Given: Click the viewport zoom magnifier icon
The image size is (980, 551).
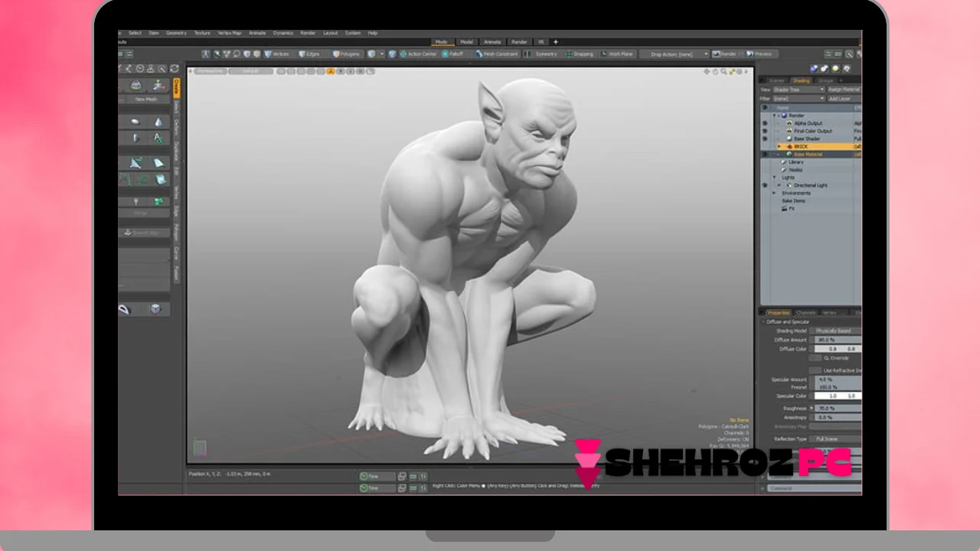Looking at the screenshot, I should (x=724, y=71).
